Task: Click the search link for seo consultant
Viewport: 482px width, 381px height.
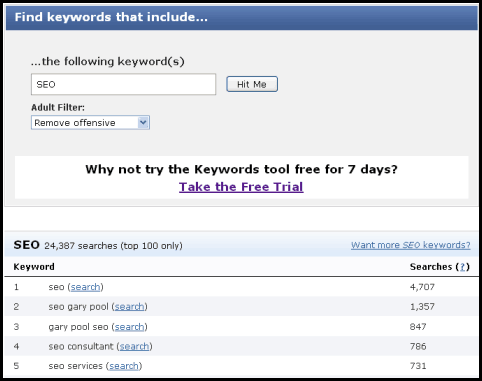Action: point(134,347)
